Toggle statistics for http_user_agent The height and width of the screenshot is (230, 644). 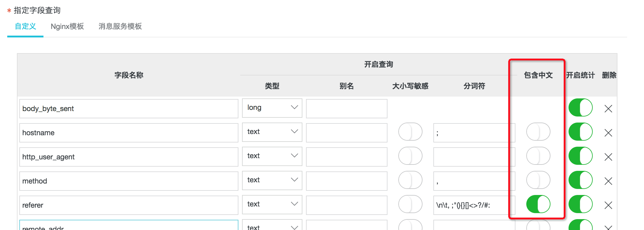click(581, 156)
